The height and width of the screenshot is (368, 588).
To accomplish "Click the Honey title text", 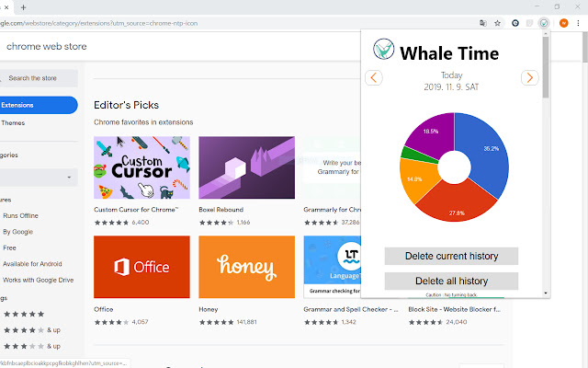I will (x=209, y=309).
